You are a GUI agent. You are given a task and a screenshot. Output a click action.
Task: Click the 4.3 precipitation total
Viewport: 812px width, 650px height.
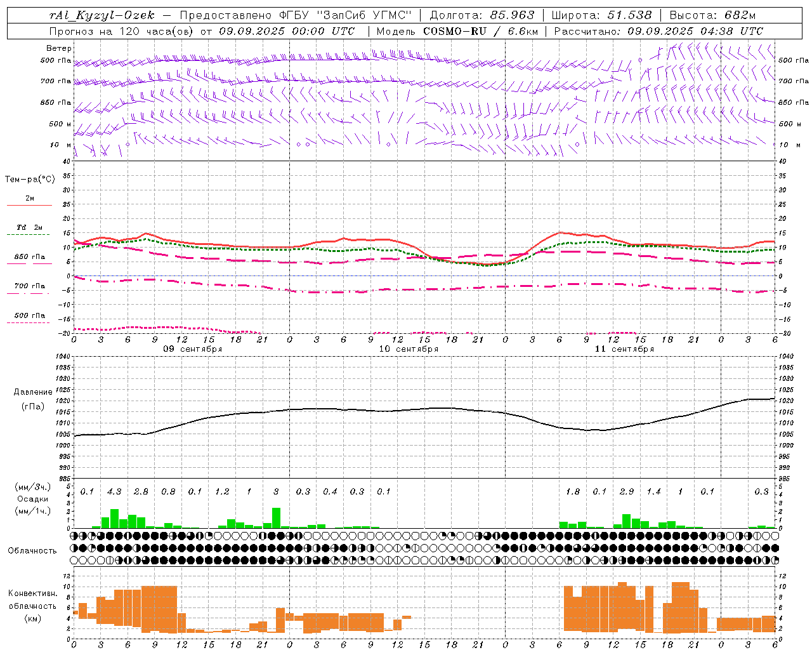point(114,491)
